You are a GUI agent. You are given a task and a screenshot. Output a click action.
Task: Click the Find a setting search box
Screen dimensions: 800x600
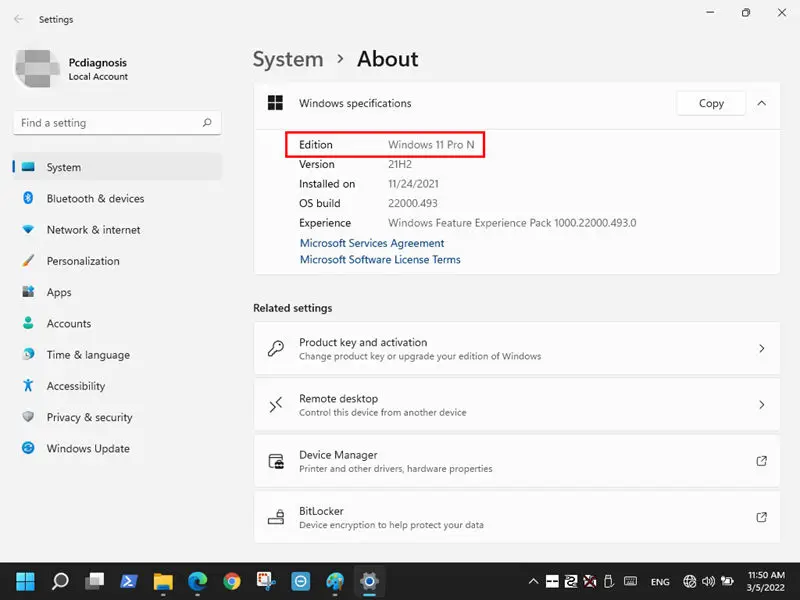110,123
